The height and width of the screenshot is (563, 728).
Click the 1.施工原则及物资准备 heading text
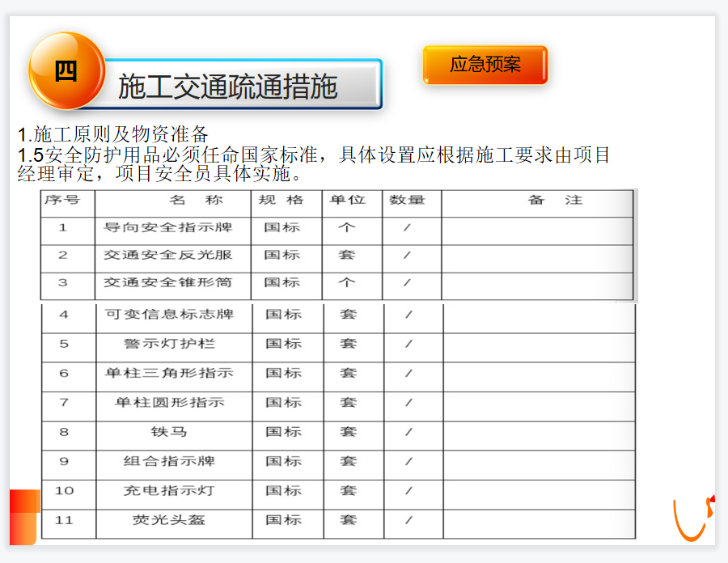coord(113,134)
